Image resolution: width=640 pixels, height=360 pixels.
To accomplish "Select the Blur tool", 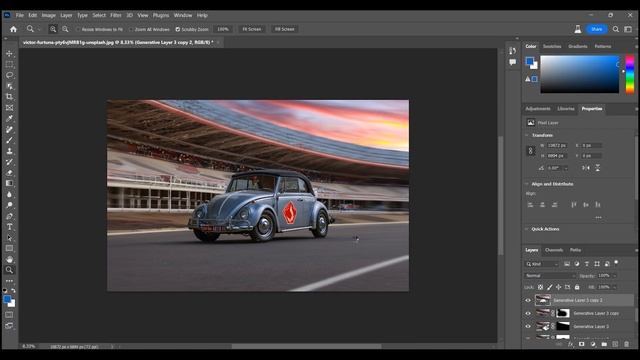I will pos(9,194).
